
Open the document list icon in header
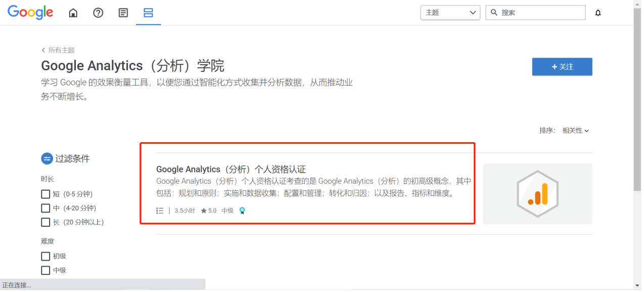point(123,13)
